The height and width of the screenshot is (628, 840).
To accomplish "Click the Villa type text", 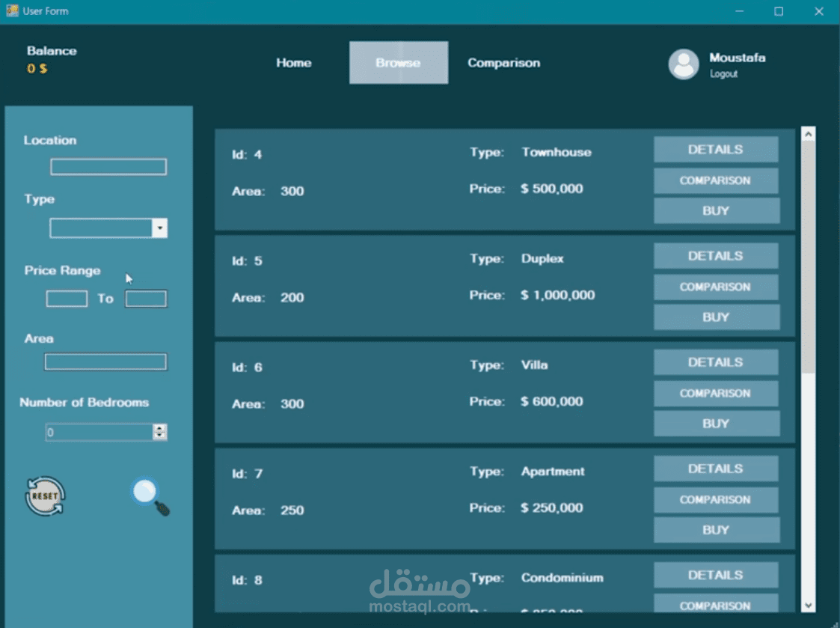I will click(x=534, y=365).
